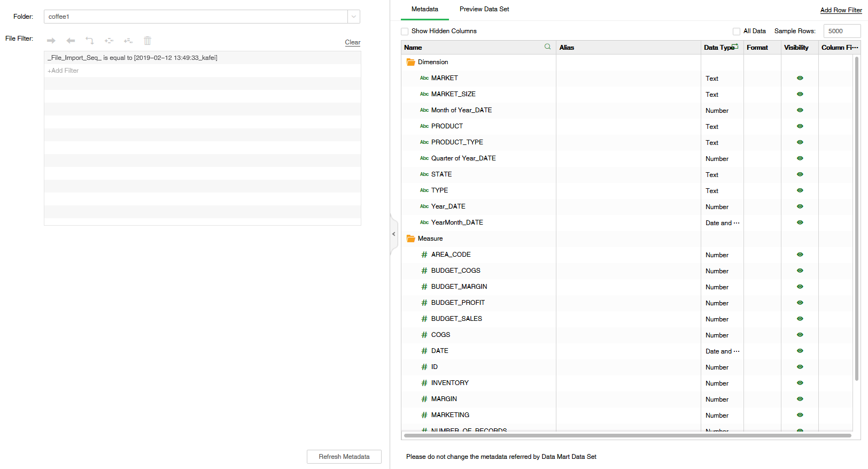Collapse the Measure folder
Viewport: 868px width, 469px height.
point(410,239)
